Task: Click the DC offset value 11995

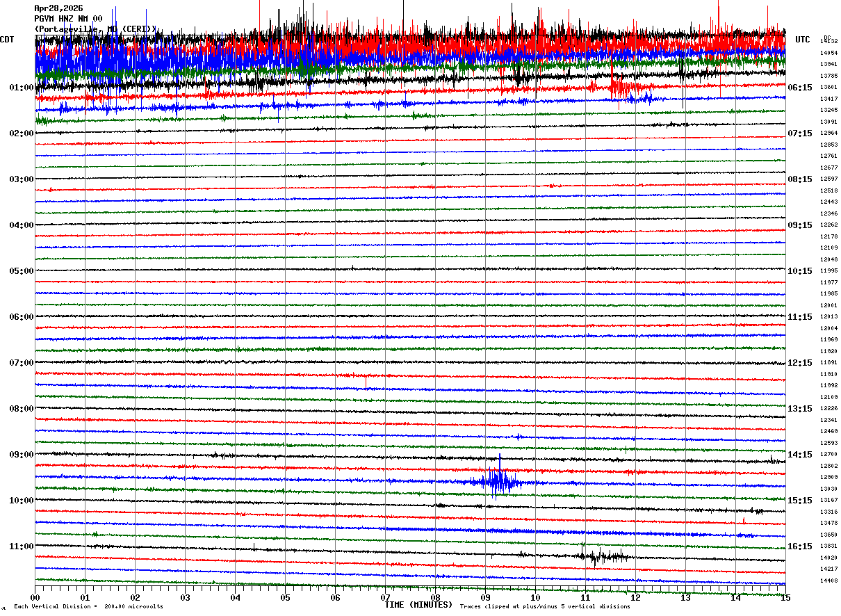Action: point(828,271)
